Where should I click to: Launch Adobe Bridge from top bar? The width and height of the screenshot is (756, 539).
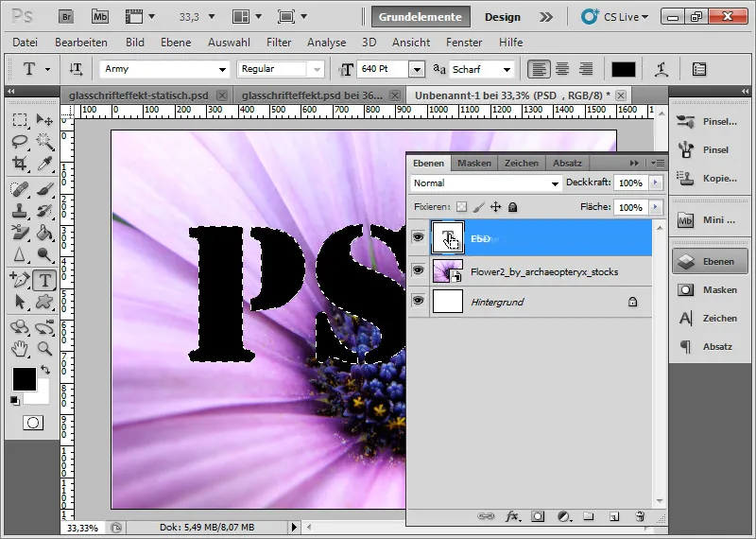pos(66,17)
